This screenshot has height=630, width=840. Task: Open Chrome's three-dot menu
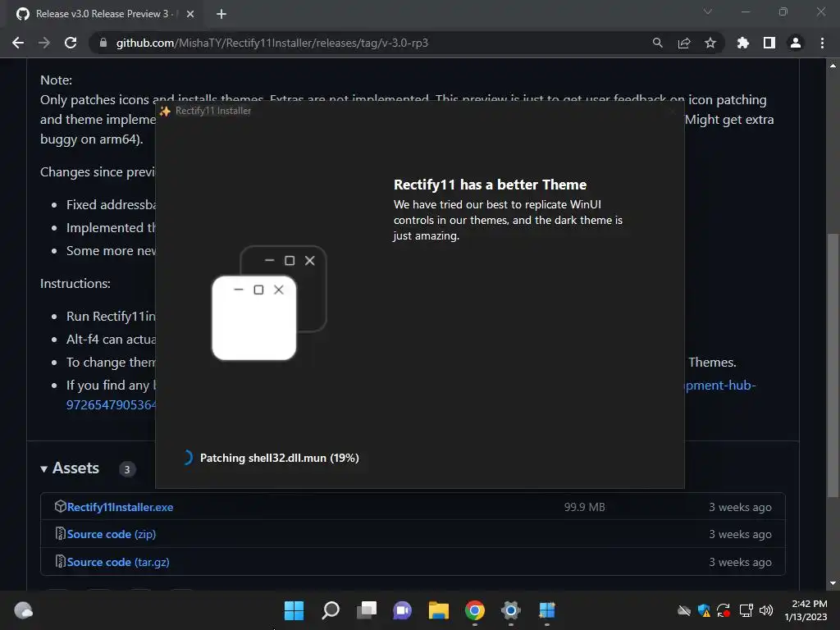tap(822, 43)
